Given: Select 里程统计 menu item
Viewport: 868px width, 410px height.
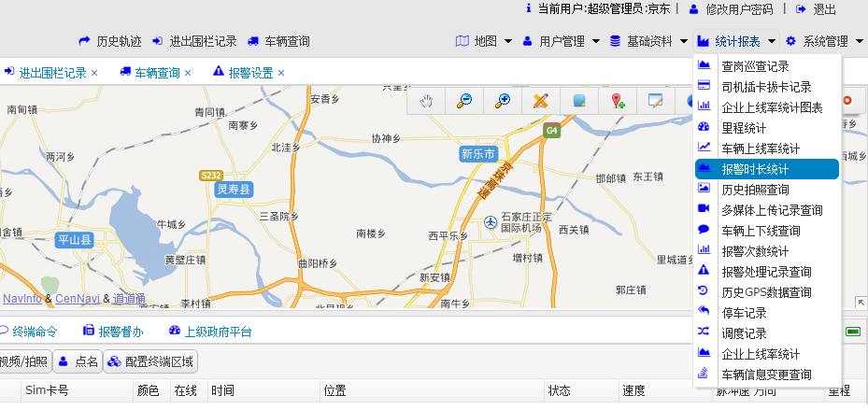Looking at the screenshot, I should tap(767, 128).
